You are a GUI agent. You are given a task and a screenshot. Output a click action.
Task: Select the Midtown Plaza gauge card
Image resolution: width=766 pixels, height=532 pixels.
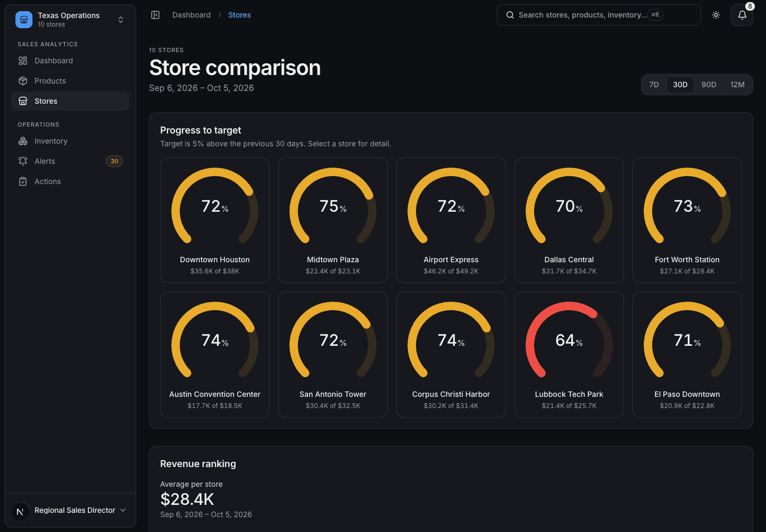tap(333, 220)
